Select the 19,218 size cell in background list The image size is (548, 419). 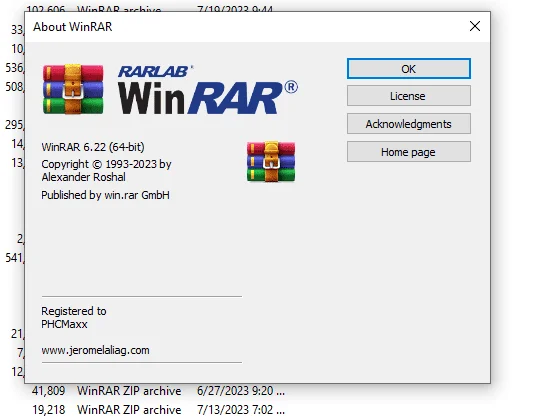click(x=49, y=409)
